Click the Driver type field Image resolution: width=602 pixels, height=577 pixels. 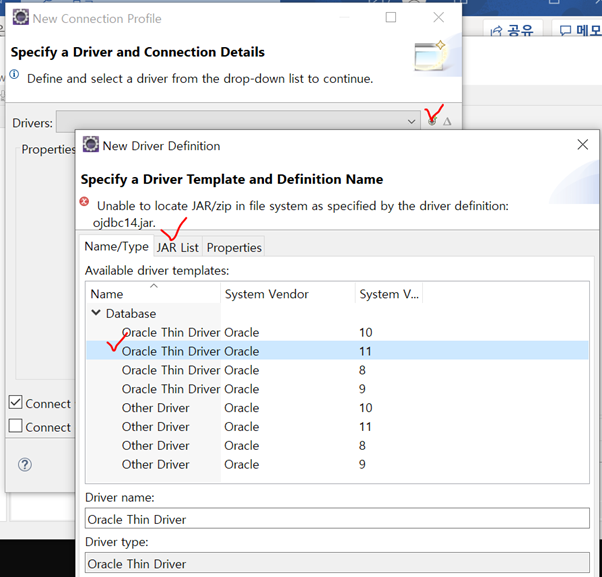tap(337, 563)
